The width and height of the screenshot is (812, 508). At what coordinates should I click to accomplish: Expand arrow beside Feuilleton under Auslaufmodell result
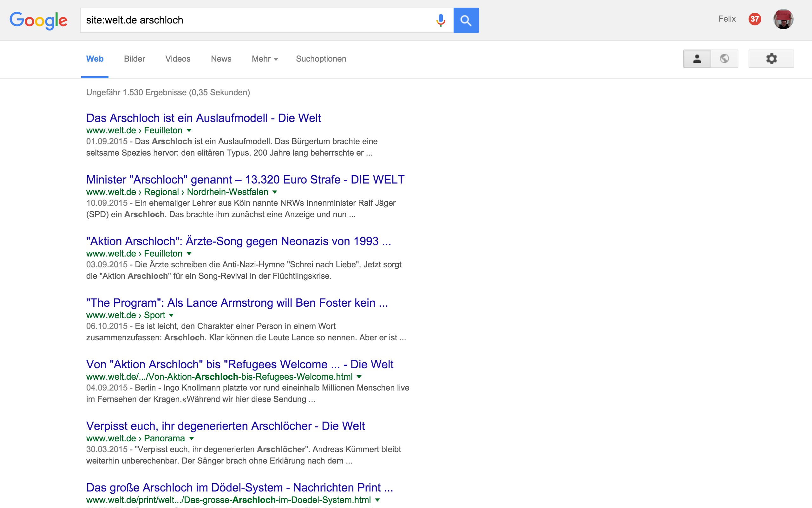pos(189,130)
